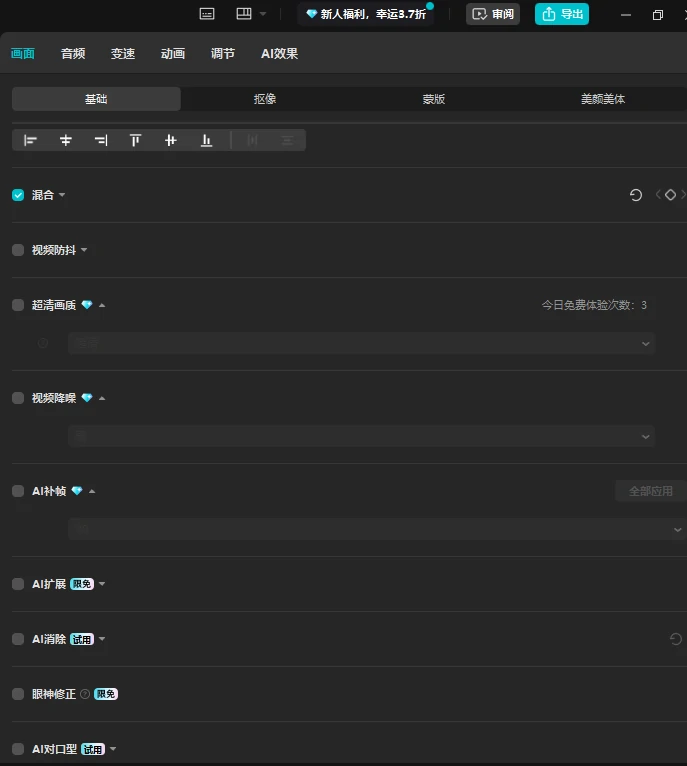Viewport: 687px width, 766px height.
Task: Collapse the 超清画质 section arrow
Action: (x=102, y=305)
